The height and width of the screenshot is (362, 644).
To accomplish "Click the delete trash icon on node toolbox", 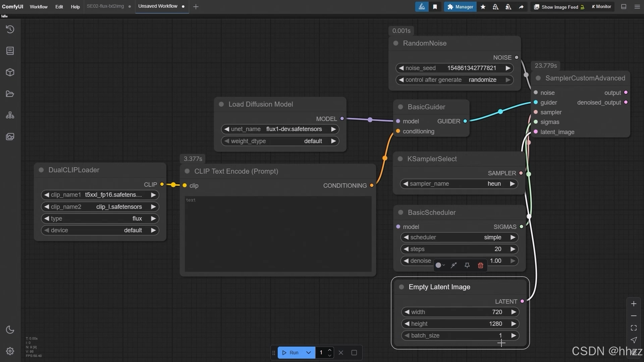I will pos(480,265).
